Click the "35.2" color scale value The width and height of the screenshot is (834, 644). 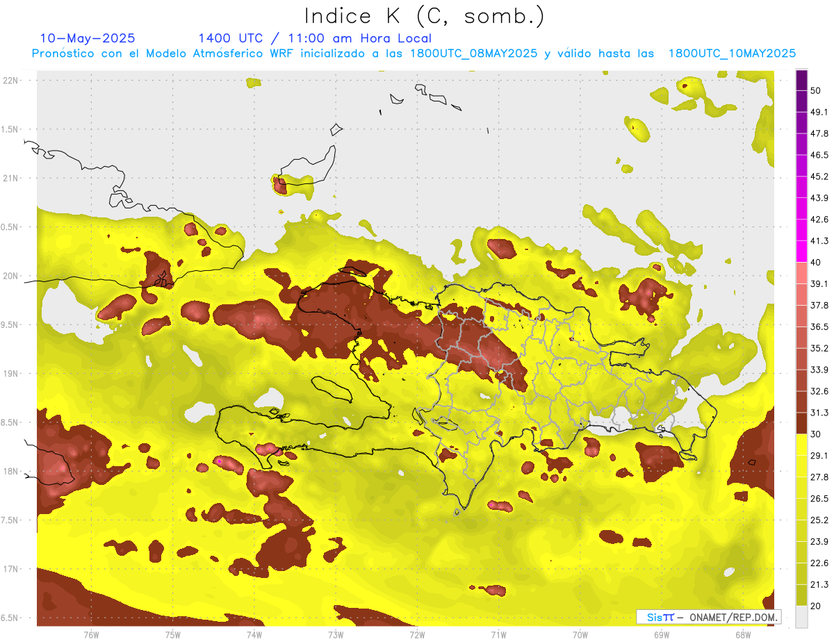[x=820, y=348]
